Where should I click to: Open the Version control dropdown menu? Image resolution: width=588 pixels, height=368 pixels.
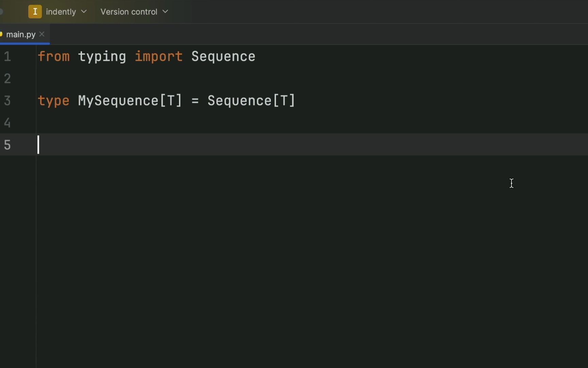pyautogui.click(x=134, y=12)
